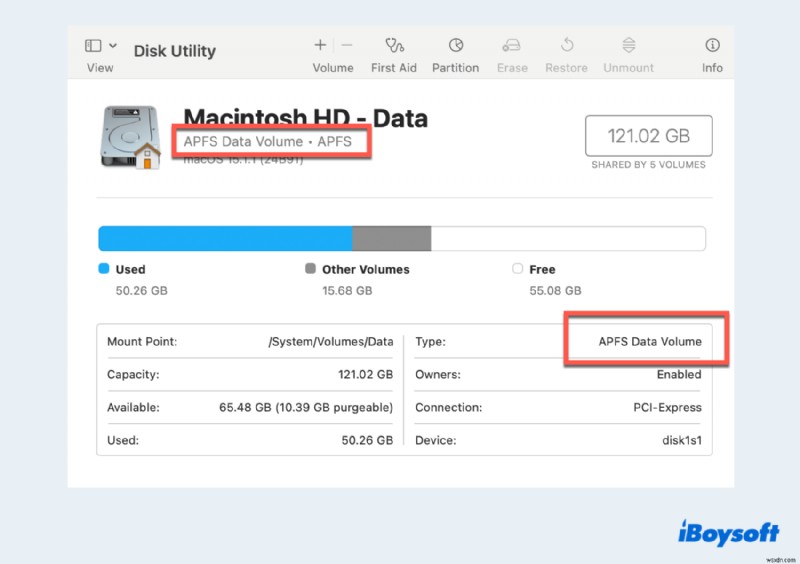Viewport: 800px width, 564px height.
Task: Click '65.48 GB (10.39 GB purgeable)' value
Action: click(306, 407)
